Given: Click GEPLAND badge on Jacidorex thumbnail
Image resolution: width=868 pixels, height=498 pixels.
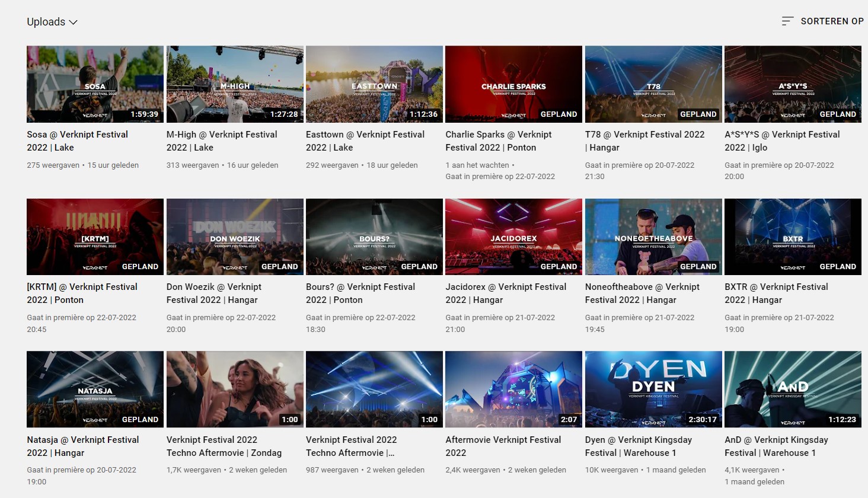Looking at the screenshot, I should pyautogui.click(x=559, y=267).
